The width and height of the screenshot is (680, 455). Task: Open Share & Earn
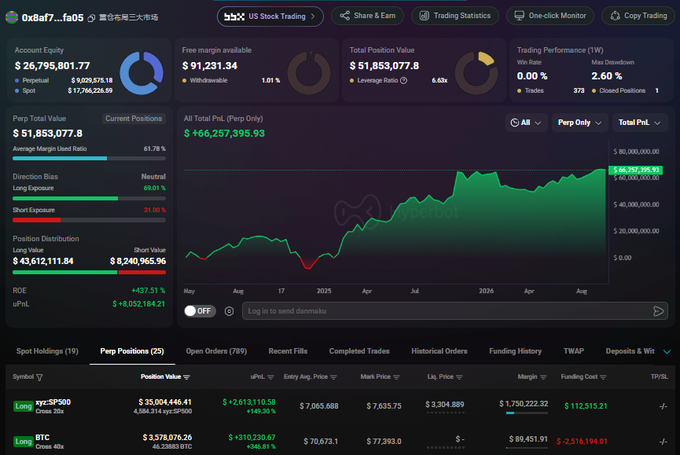[367, 16]
